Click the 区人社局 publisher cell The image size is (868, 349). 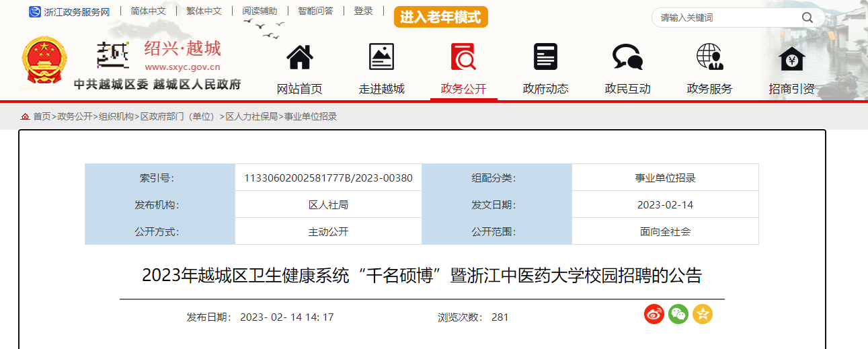(x=328, y=205)
